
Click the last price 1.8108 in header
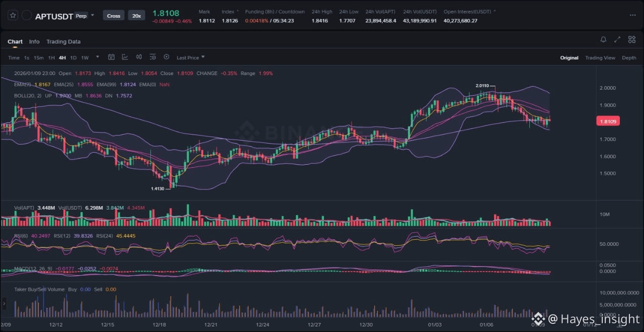click(166, 13)
